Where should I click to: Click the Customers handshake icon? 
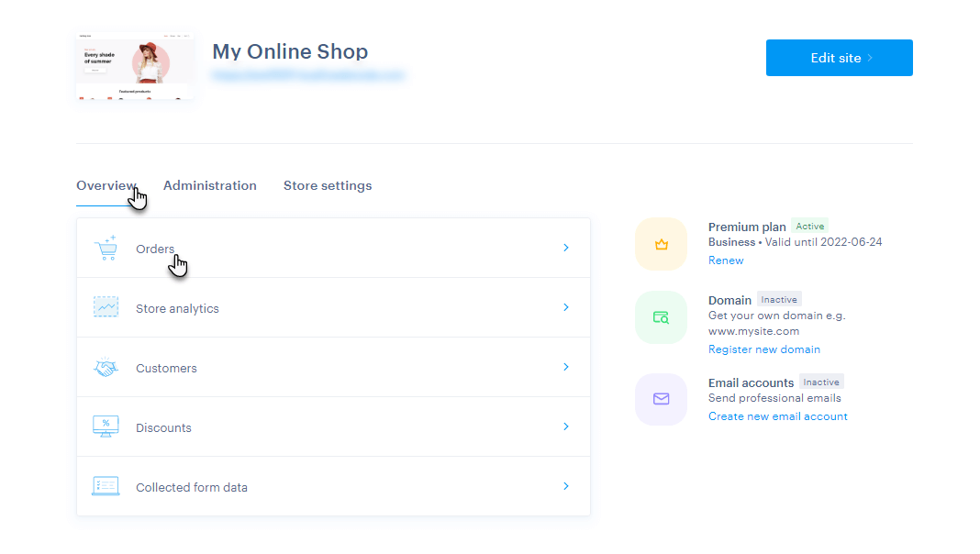(106, 368)
